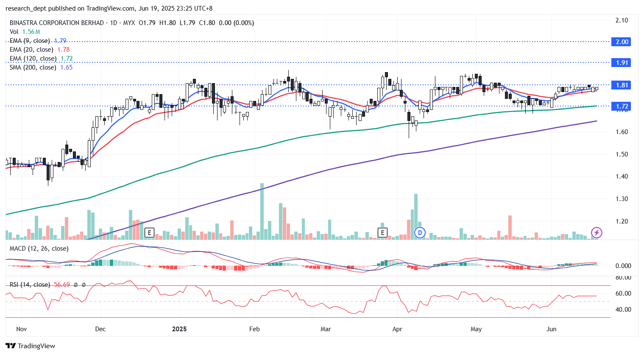Image resolution: width=644 pixels, height=355 pixels.
Task: Click the RSI 40.00 axis label
Action: (623, 310)
